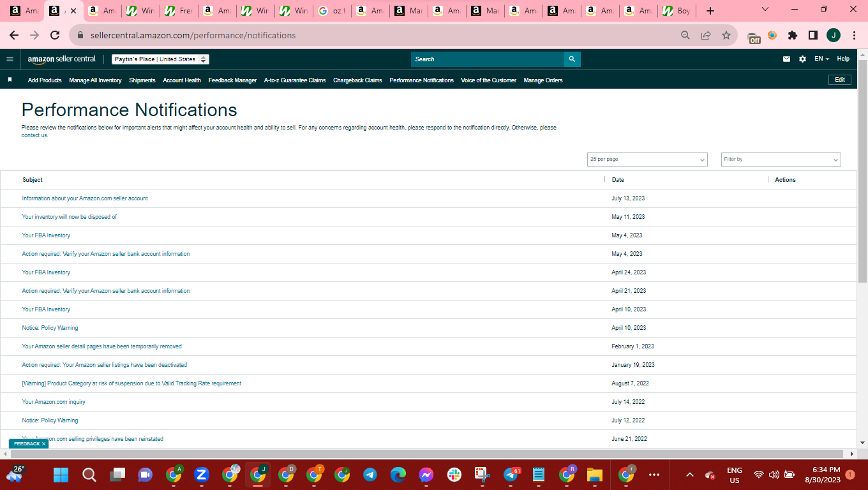Open the Chrome Extensions puzzle icon

pos(793,36)
